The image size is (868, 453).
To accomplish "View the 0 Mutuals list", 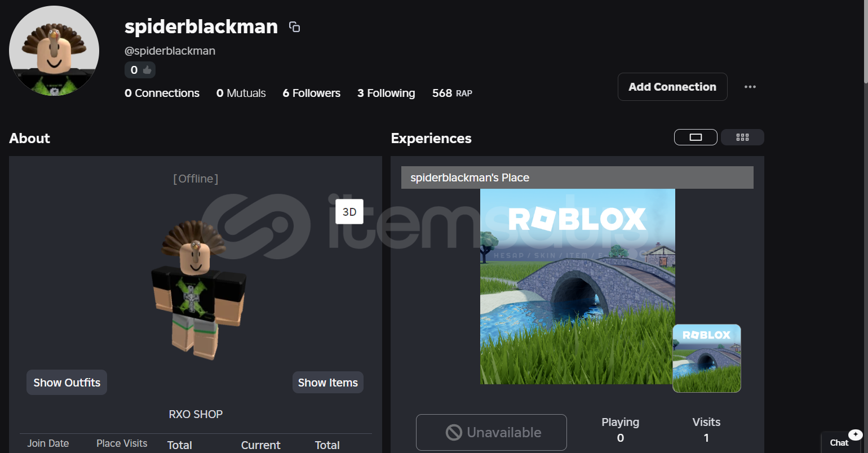I will (x=241, y=93).
